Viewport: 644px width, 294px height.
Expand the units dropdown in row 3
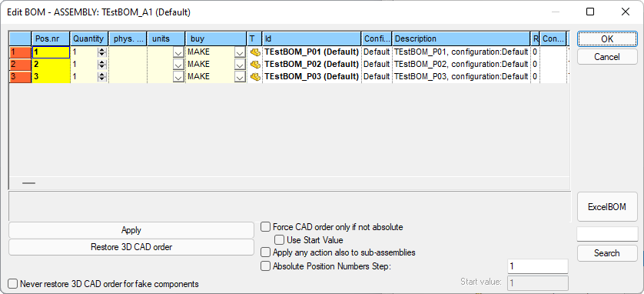pos(178,77)
